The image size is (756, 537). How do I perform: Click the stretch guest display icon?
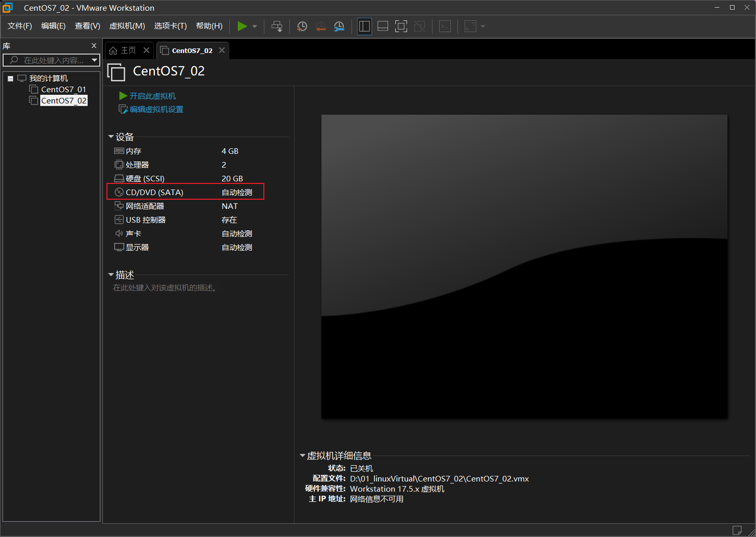tap(471, 26)
